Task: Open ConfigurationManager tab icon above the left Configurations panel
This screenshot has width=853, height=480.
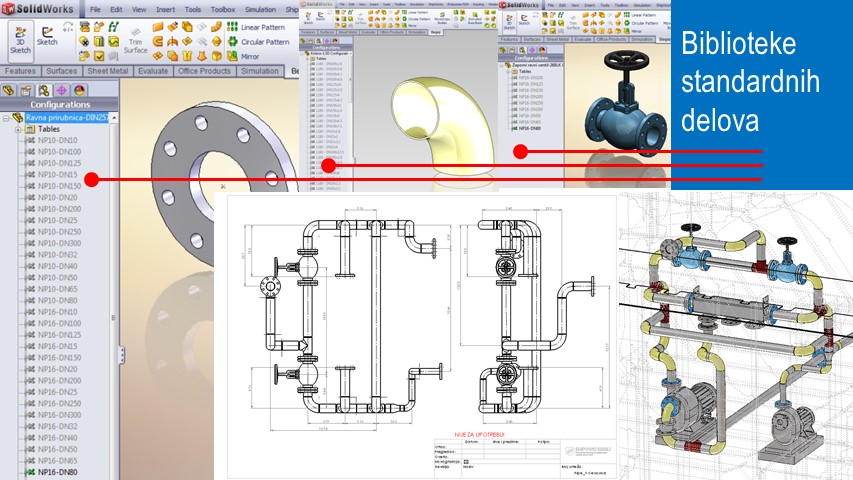Action: click(x=44, y=90)
